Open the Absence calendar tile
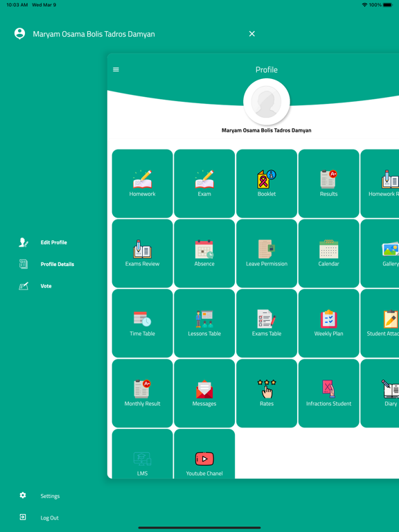 [x=204, y=254]
